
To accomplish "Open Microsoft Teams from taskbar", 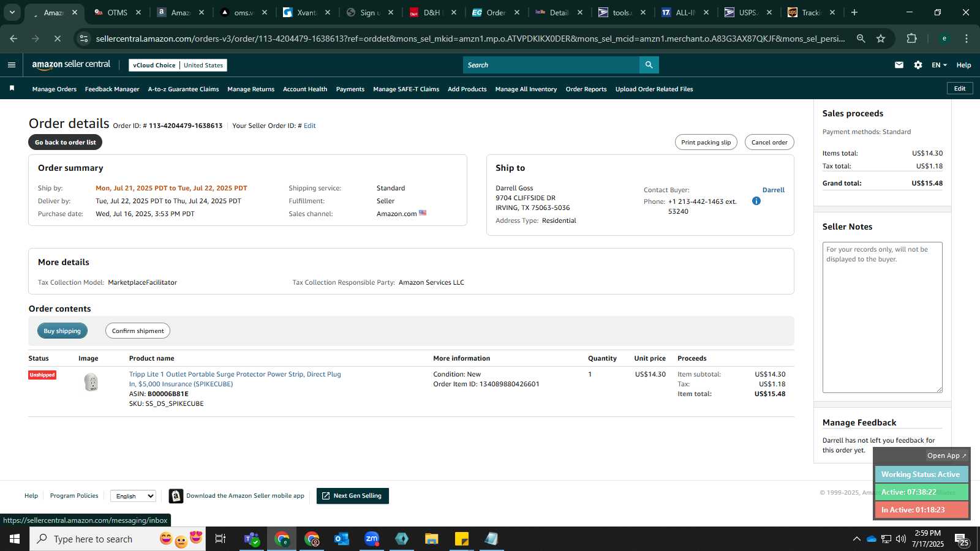I will (x=251, y=539).
